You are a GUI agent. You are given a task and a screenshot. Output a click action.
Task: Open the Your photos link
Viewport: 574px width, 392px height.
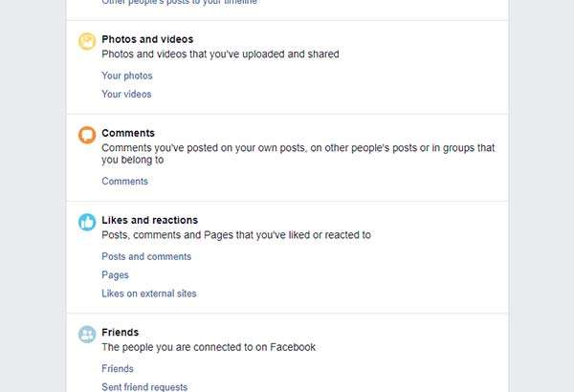tap(127, 76)
